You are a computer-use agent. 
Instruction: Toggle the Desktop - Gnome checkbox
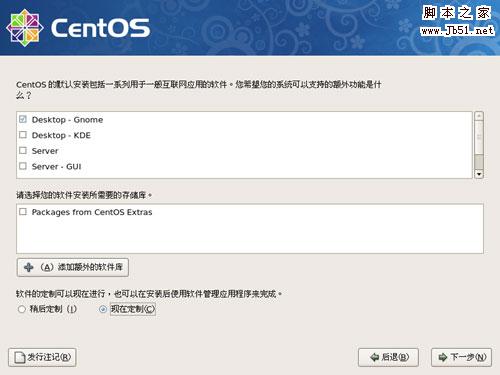point(23,119)
